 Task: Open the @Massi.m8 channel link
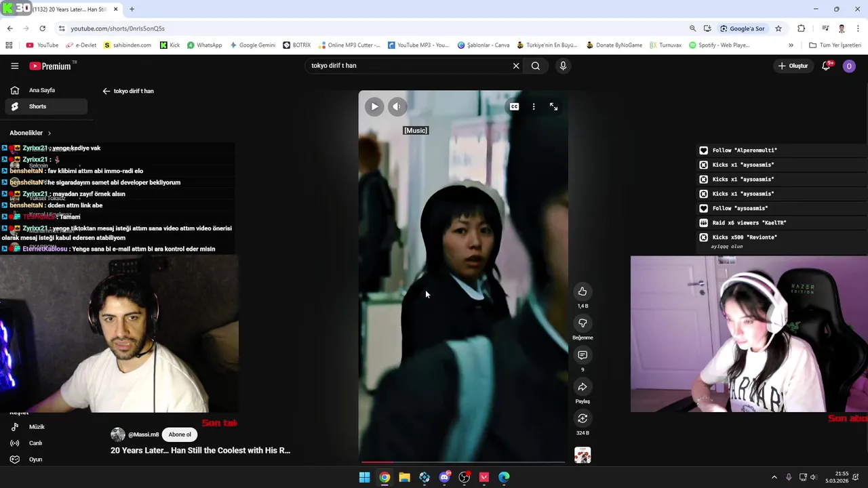pyautogui.click(x=143, y=434)
